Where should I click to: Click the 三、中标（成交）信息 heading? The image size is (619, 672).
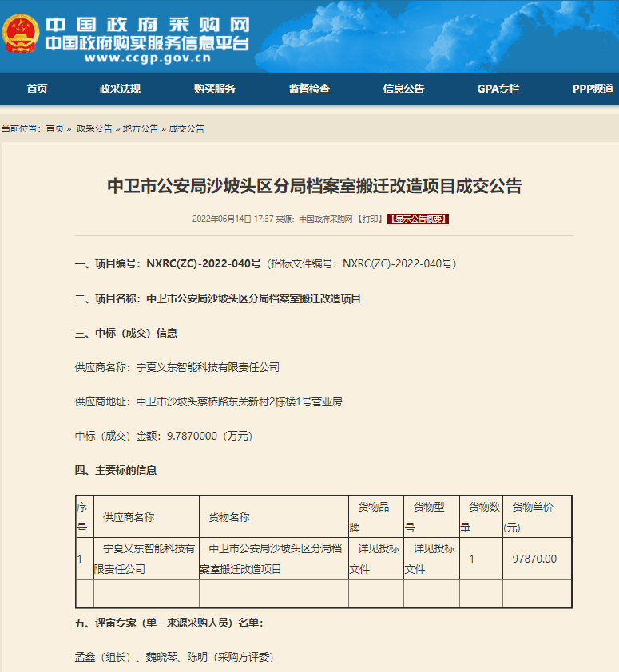(x=126, y=333)
